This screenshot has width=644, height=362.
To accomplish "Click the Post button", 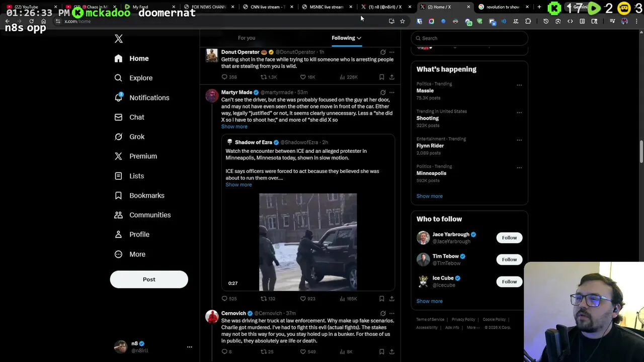I will click(x=149, y=280).
